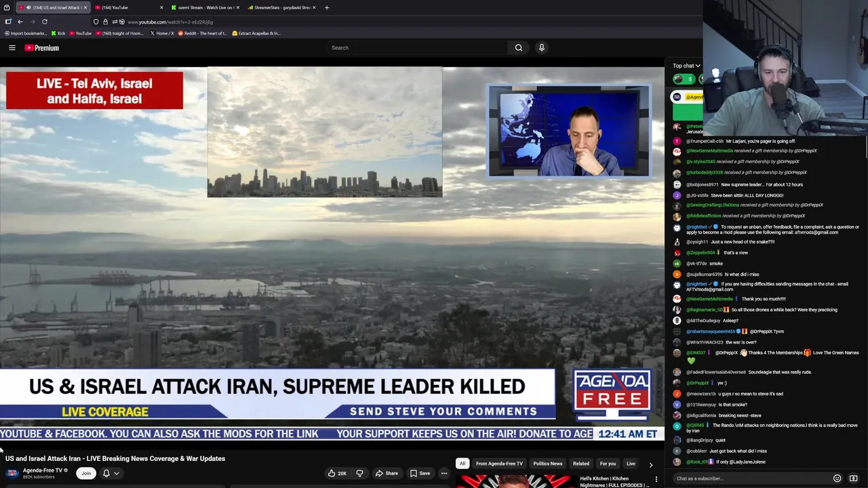Open the browser sidebar panel icon
This screenshot has height=488, width=868.
tap(8, 22)
